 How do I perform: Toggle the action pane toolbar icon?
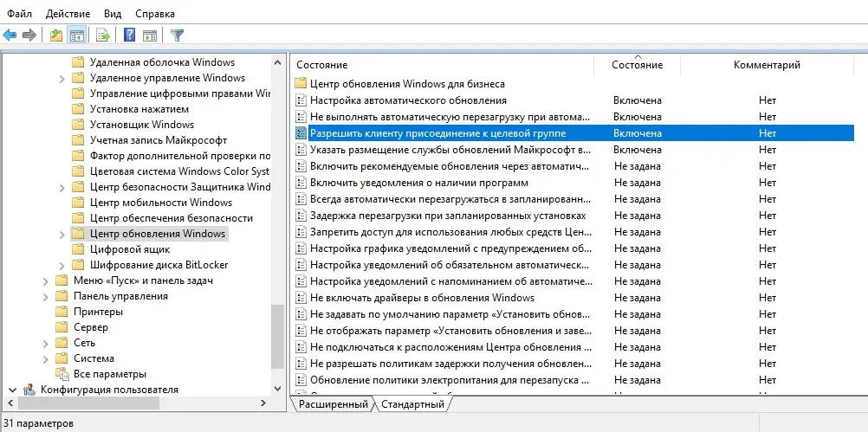pyautogui.click(x=150, y=35)
